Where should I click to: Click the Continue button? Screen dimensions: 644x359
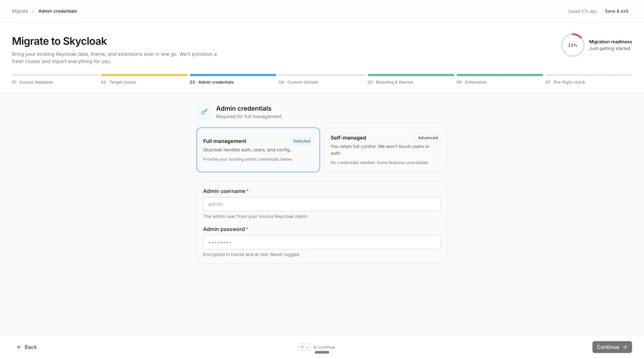pyautogui.click(x=612, y=347)
